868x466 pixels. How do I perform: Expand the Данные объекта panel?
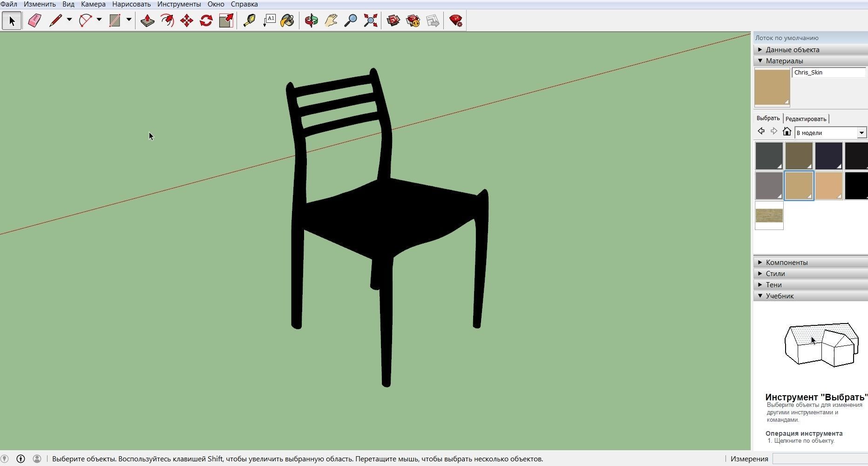(810, 50)
